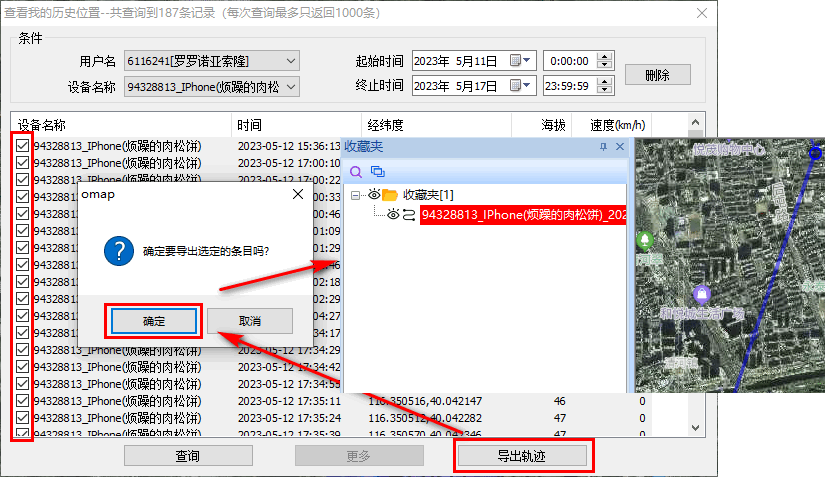Image resolution: width=825 pixels, height=477 pixels.
Task: Click the purple shopping marker on the map
Action: tap(703, 294)
